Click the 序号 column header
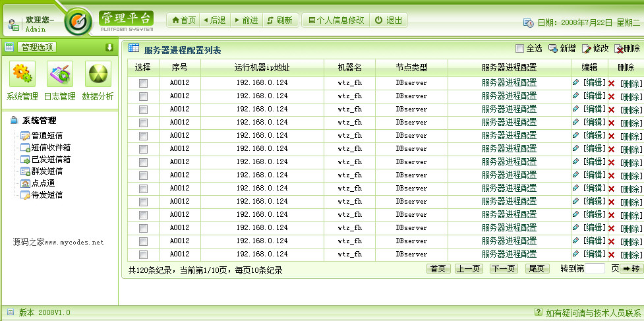 (179, 68)
